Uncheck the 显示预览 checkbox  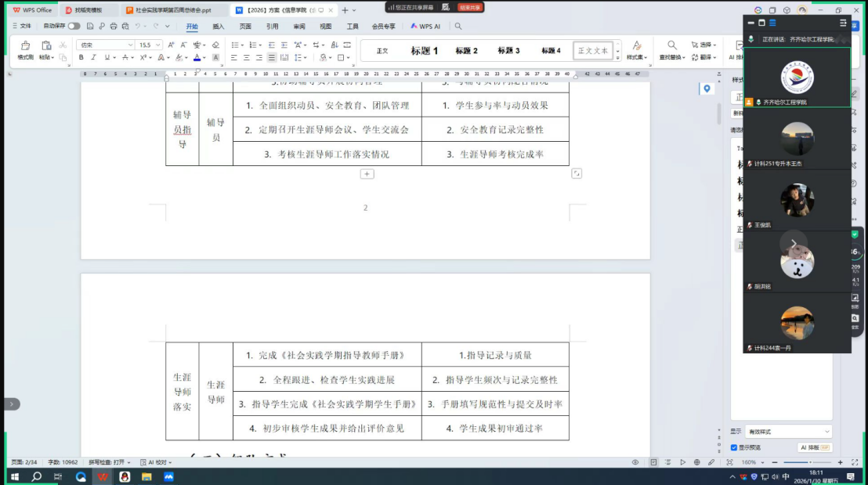734,447
